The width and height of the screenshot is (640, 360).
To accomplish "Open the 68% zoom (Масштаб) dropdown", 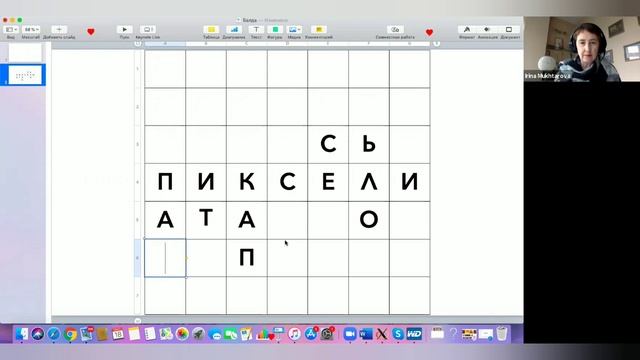I will [x=31, y=29].
